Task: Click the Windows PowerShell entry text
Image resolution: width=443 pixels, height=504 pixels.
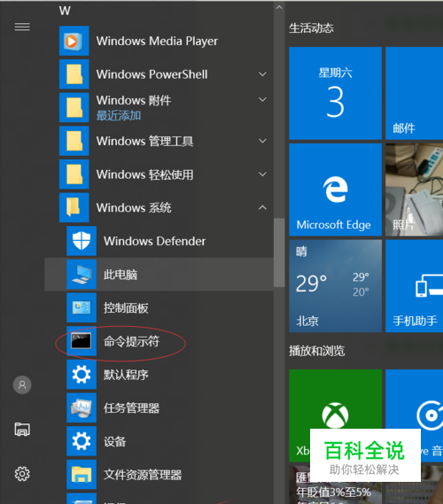Action: click(152, 74)
